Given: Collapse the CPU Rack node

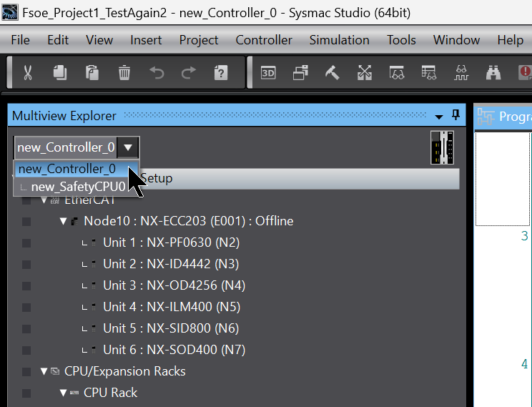Looking at the screenshot, I should click(x=63, y=393).
